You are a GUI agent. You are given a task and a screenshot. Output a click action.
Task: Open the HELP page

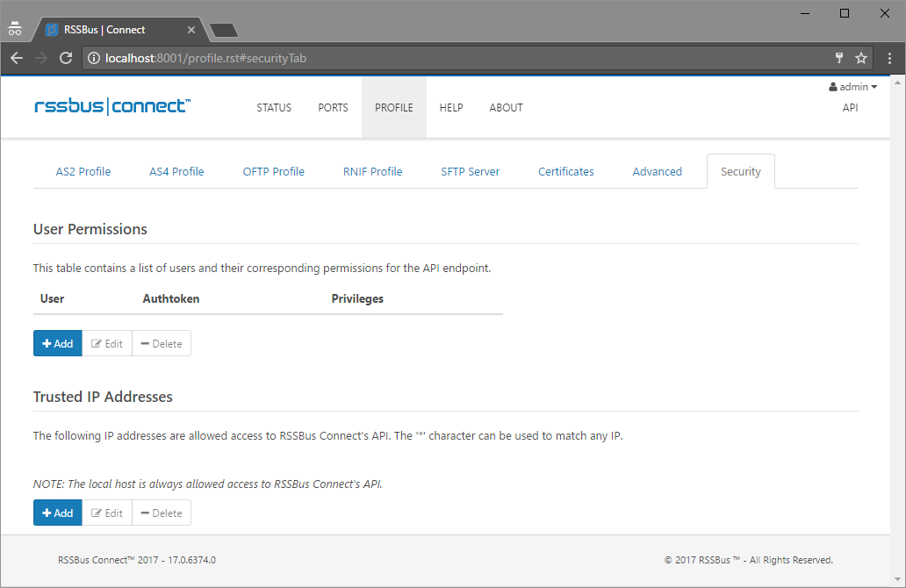click(x=451, y=107)
